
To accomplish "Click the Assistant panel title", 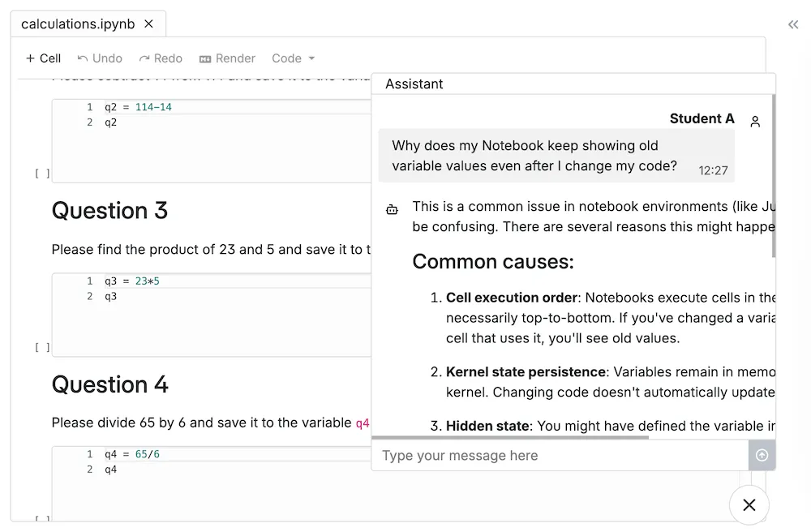I will click(414, 84).
